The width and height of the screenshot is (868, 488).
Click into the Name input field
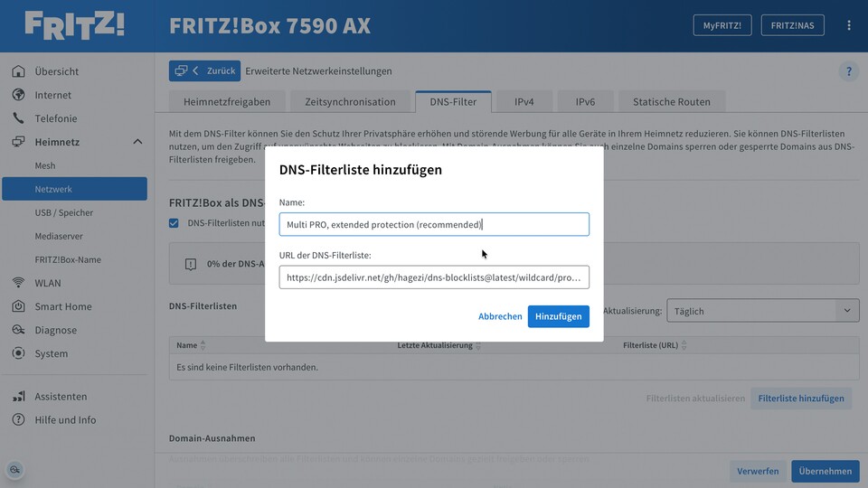(x=434, y=225)
